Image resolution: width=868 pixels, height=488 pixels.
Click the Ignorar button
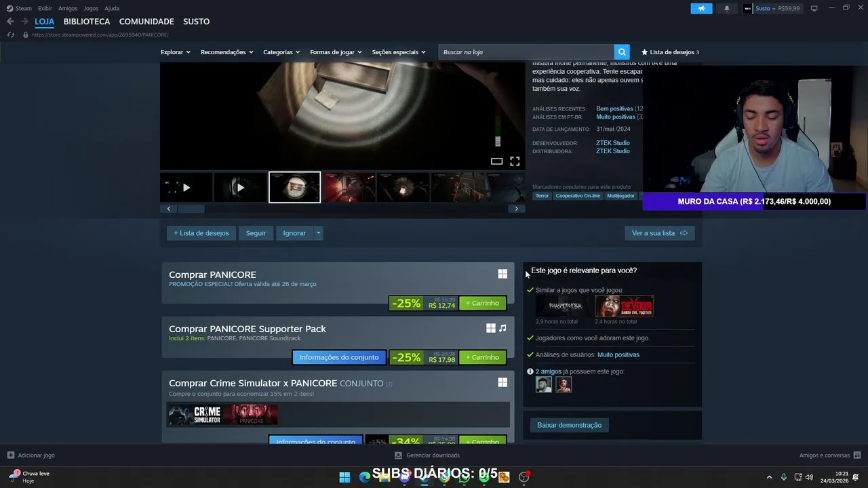(x=294, y=233)
